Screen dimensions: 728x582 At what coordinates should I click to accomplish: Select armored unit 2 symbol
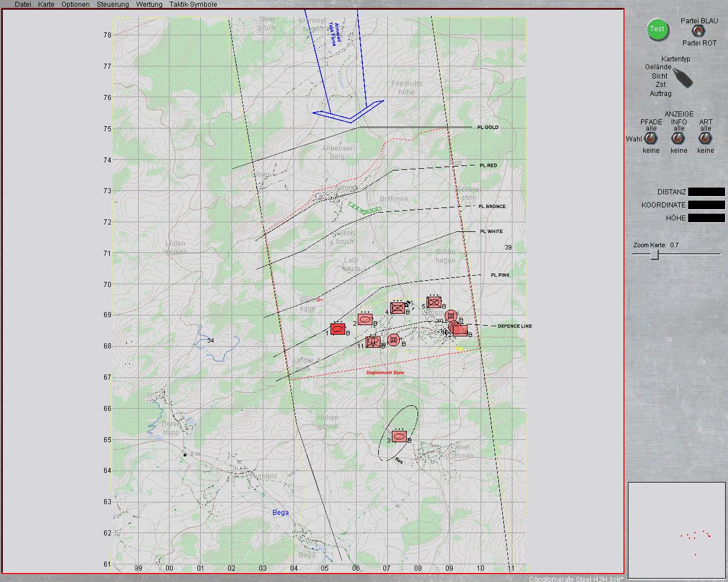(365, 320)
